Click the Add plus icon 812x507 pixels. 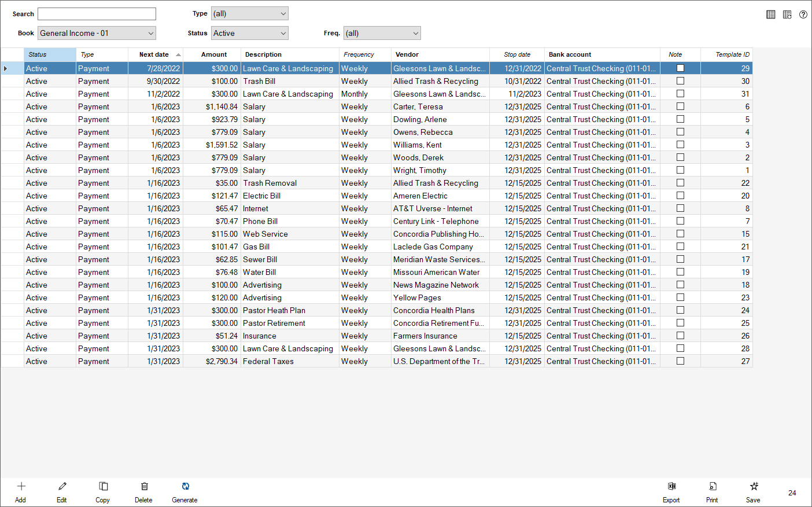point(21,487)
